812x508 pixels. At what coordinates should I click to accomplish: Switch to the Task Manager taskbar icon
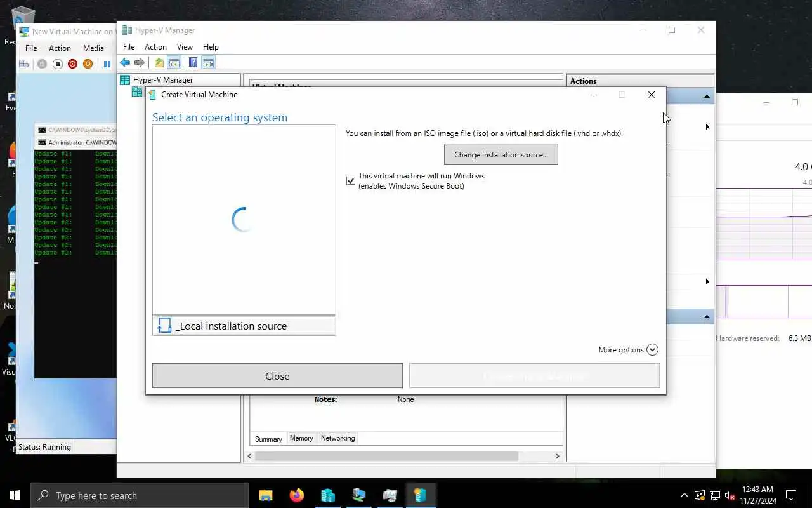tap(390, 495)
